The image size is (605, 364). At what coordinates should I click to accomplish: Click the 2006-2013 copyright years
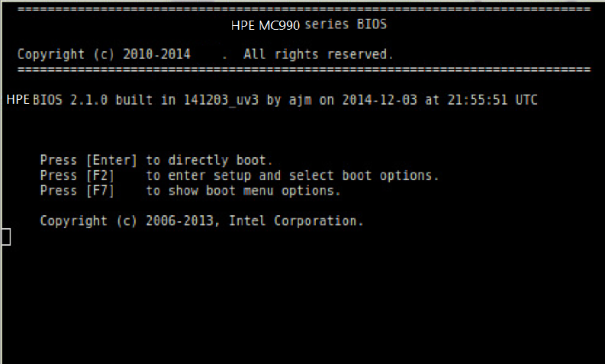pyautogui.click(x=182, y=221)
